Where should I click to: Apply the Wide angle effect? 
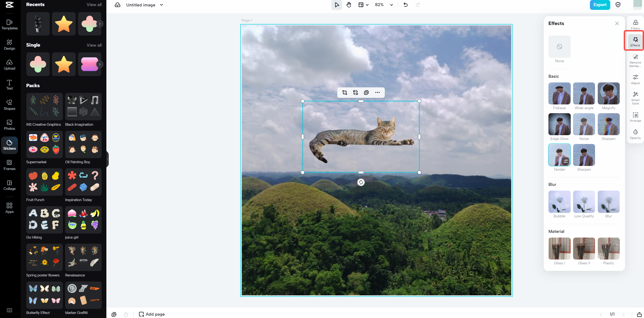(x=584, y=94)
